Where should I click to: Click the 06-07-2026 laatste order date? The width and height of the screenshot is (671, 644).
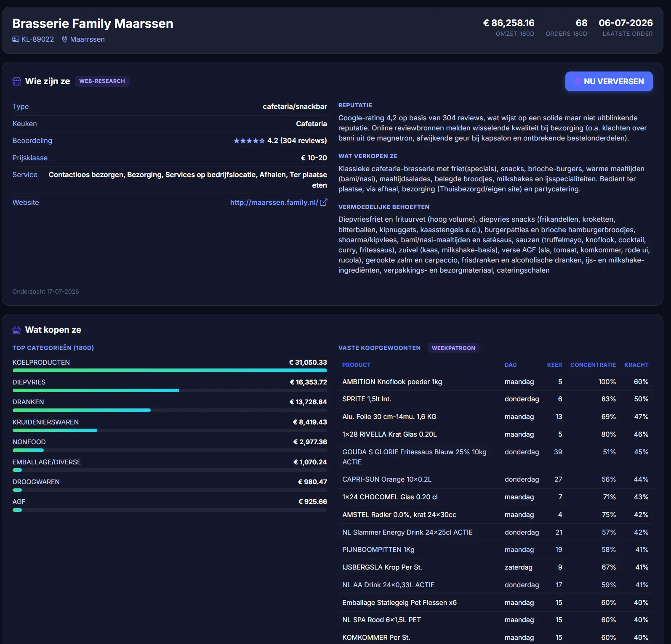tap(626, 23)
